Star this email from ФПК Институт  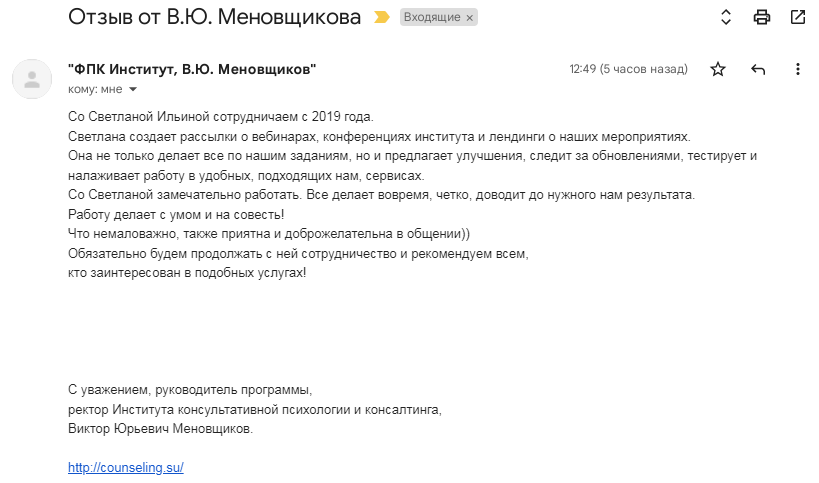coord(718,69)
